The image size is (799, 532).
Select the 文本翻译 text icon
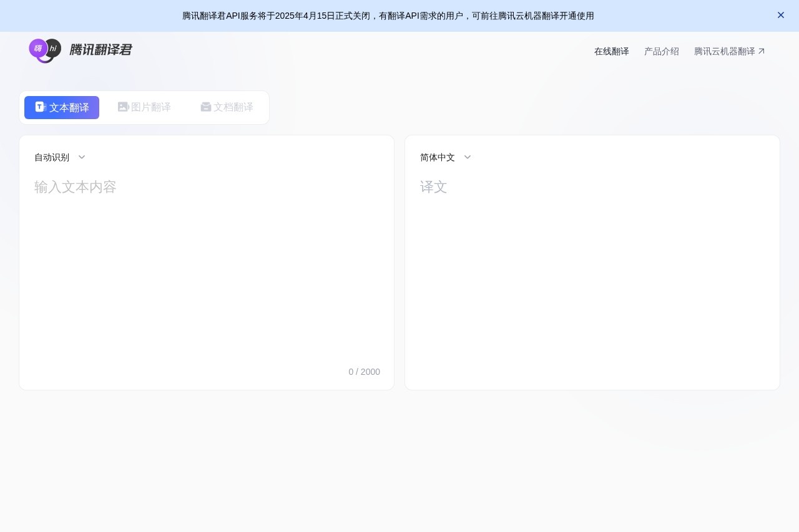tap(40, 107)
